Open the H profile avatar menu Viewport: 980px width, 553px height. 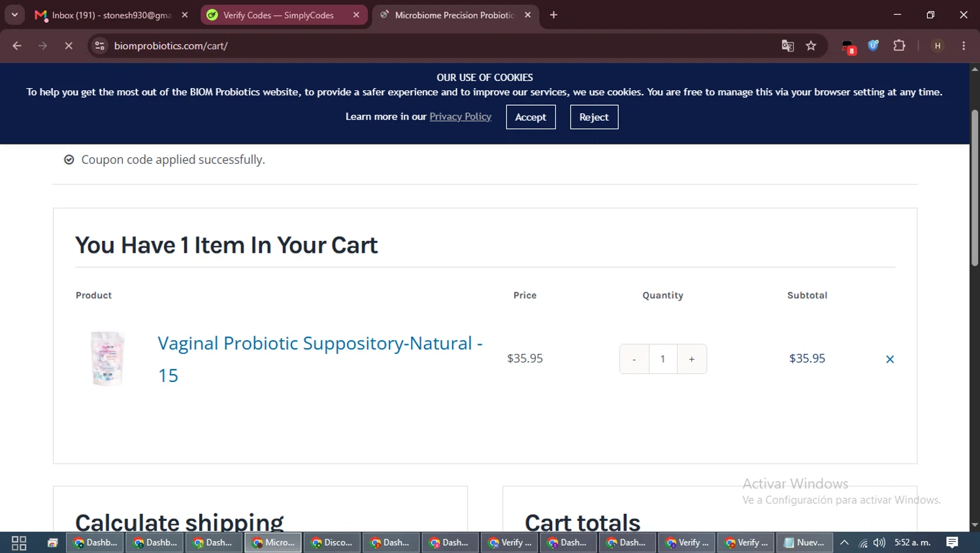tap(938, 46)
